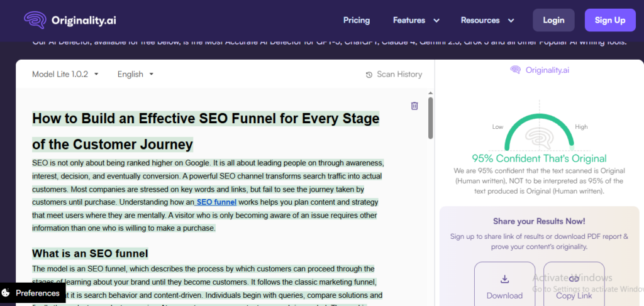
Task: Click into the scanned article heading text
Action: [x=205, y=119]
